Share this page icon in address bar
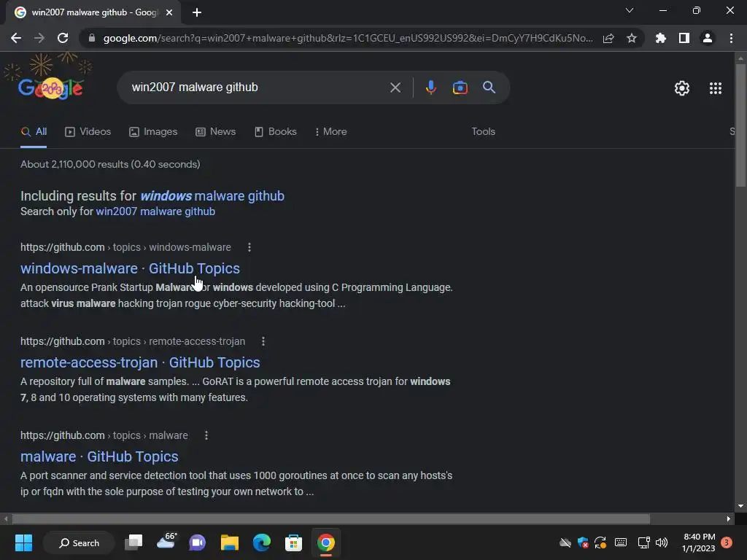This screenshot has height=560, width=747. (x=608, y=38)
